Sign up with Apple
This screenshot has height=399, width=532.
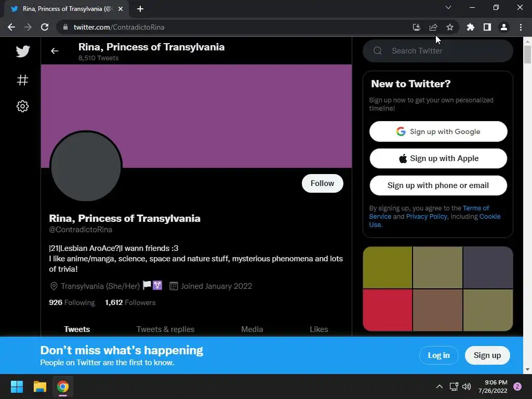(438, 158)
